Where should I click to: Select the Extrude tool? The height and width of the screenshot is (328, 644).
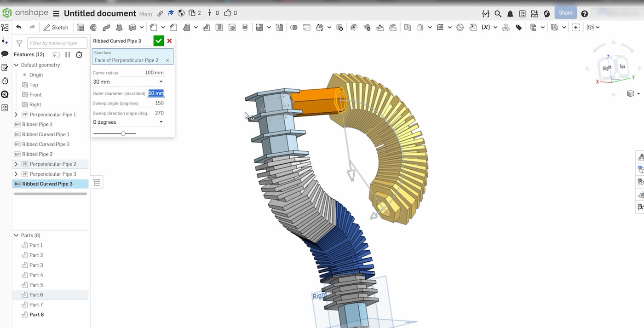pyautogui.click(x=80, y=27)
